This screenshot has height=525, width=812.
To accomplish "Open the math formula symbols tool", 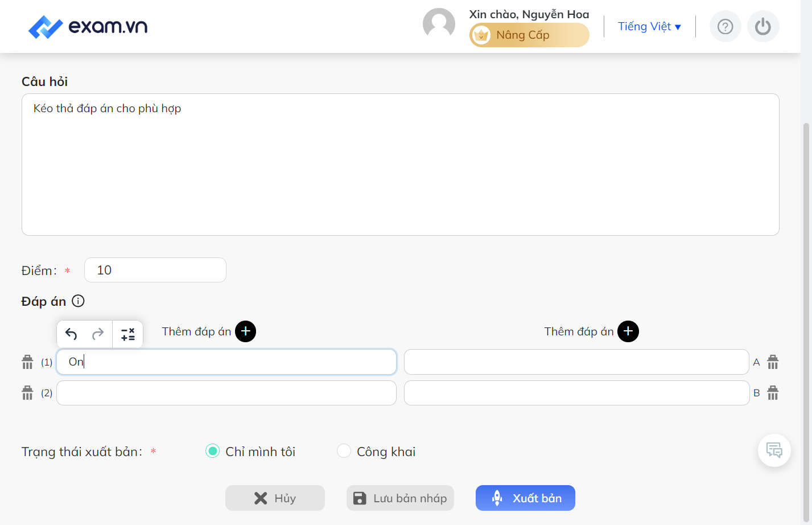I will (x=128, y=334).
